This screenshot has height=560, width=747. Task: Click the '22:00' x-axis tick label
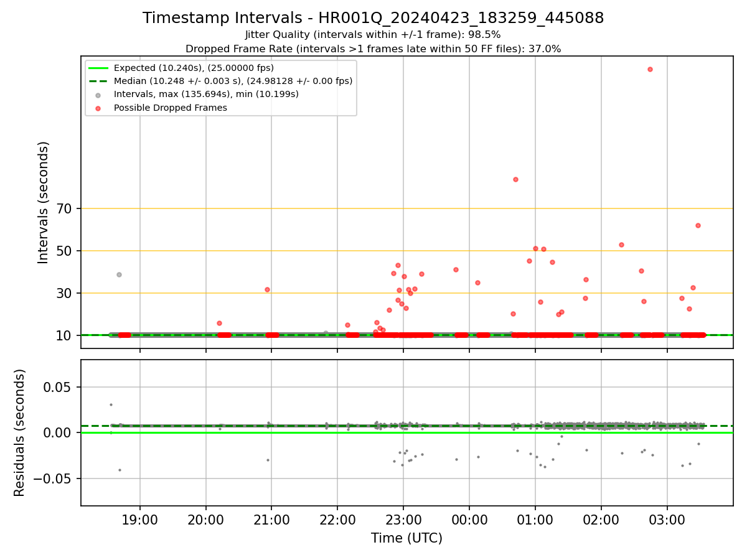pos(337,520)
